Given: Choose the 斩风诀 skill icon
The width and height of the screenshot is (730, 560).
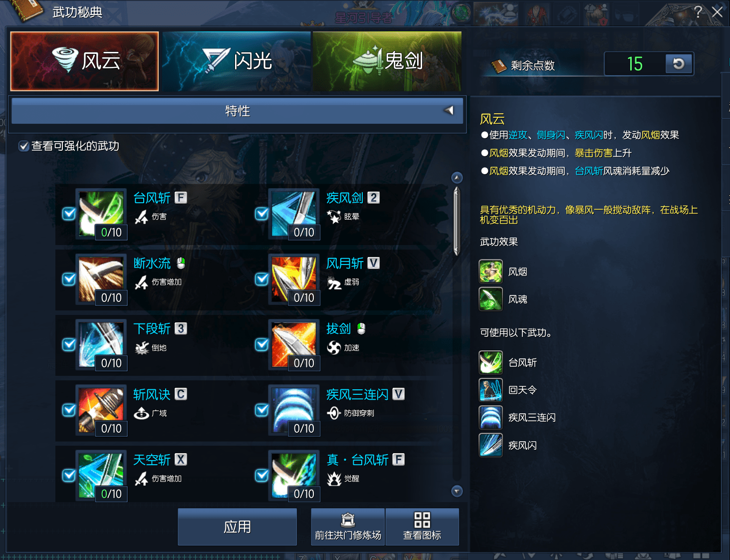Looking at the screenshot, I should (x=101, y=410).
